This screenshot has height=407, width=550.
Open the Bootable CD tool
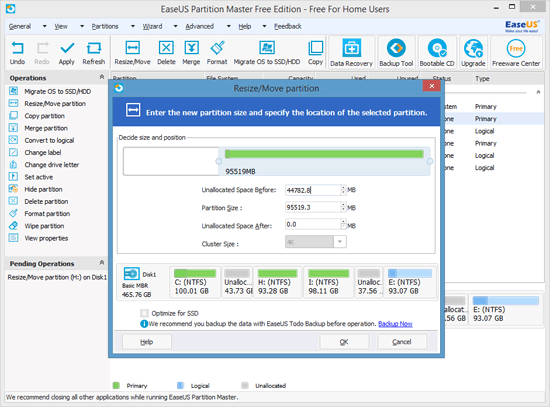click(x=437, y=53)
